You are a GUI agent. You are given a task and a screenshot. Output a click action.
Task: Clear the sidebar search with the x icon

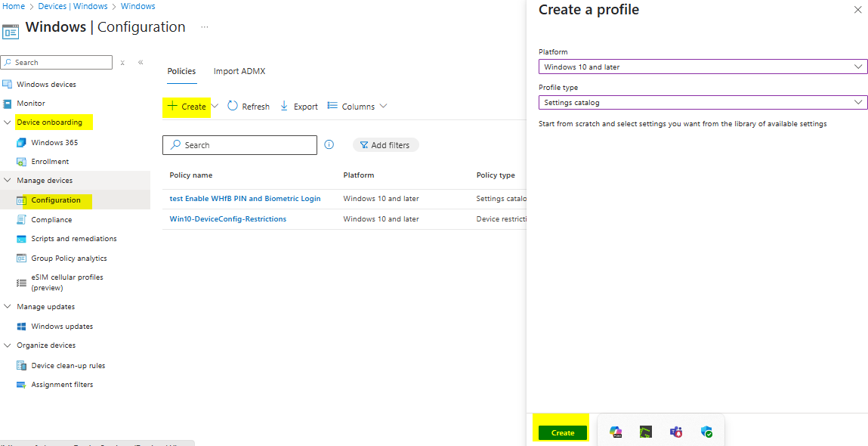click(x=123, y=63)
